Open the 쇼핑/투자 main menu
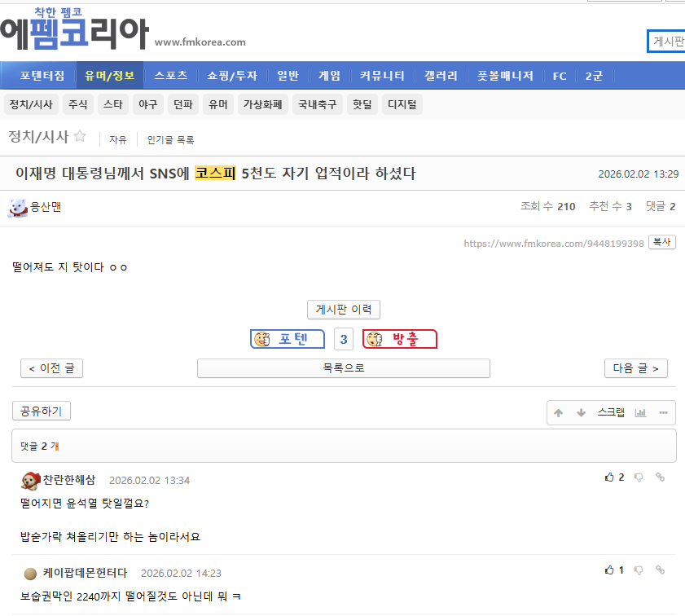 coord(232,76)
